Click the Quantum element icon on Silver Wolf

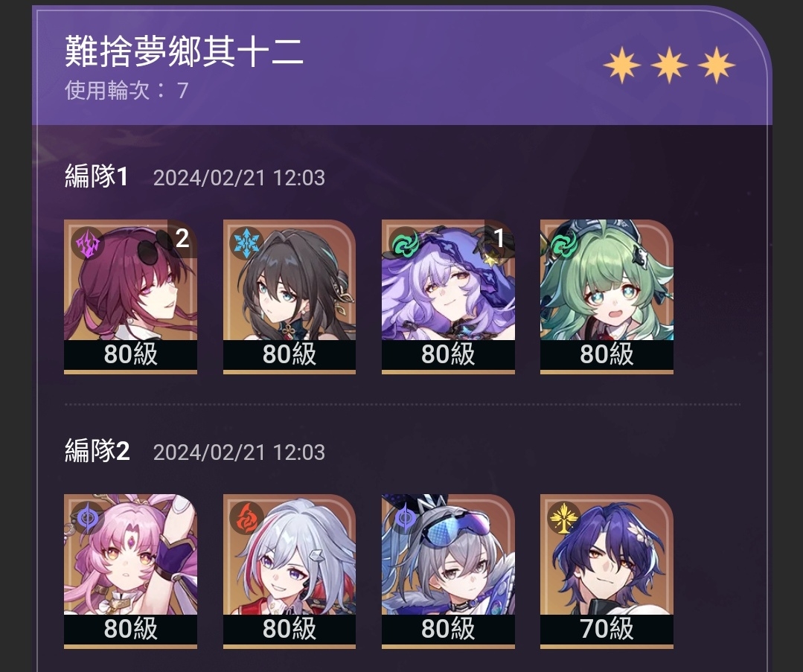(405, 518)
